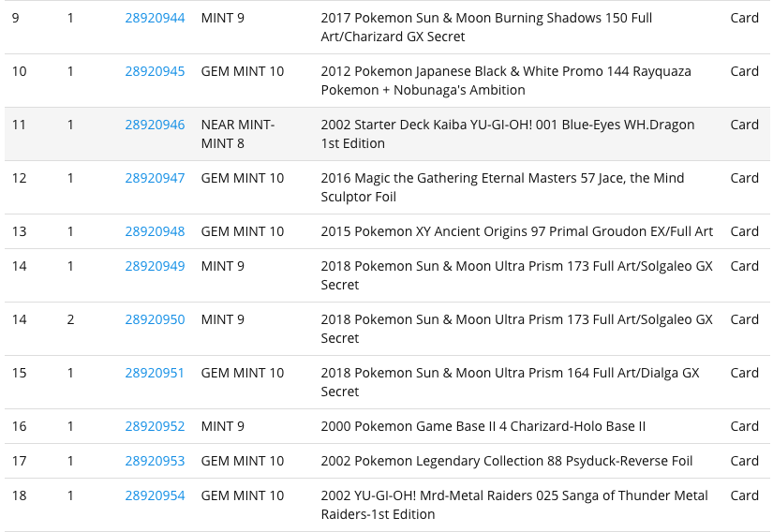
Task: Select MINT 9 grade for cert 28920952
Action: pos(223,426)
